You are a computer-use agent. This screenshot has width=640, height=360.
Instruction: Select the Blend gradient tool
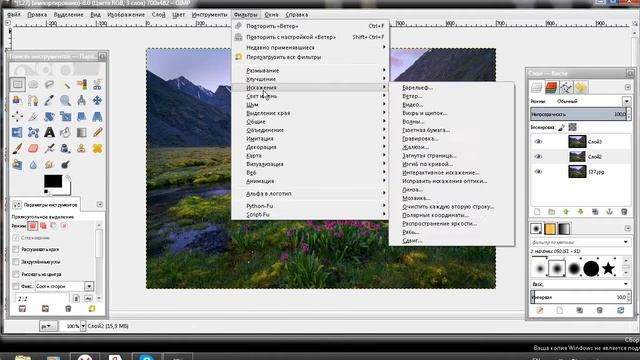(x=81, y=133)
